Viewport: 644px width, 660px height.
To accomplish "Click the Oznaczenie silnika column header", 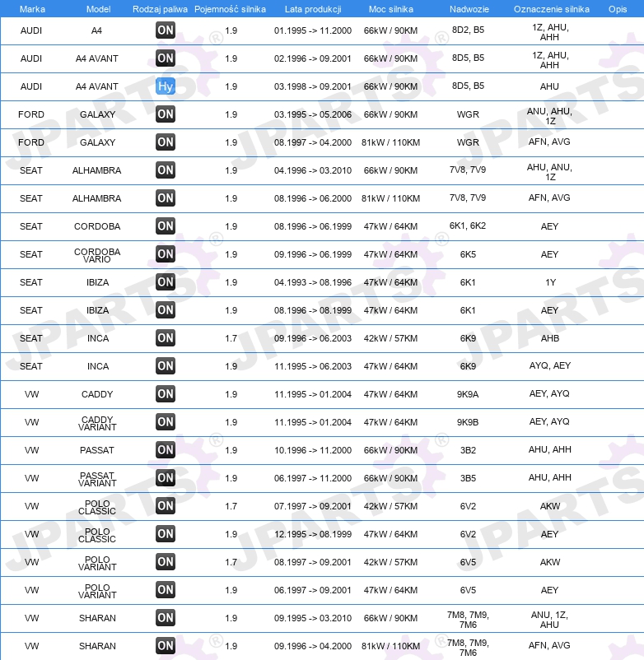I will click(x=551, y=9).
